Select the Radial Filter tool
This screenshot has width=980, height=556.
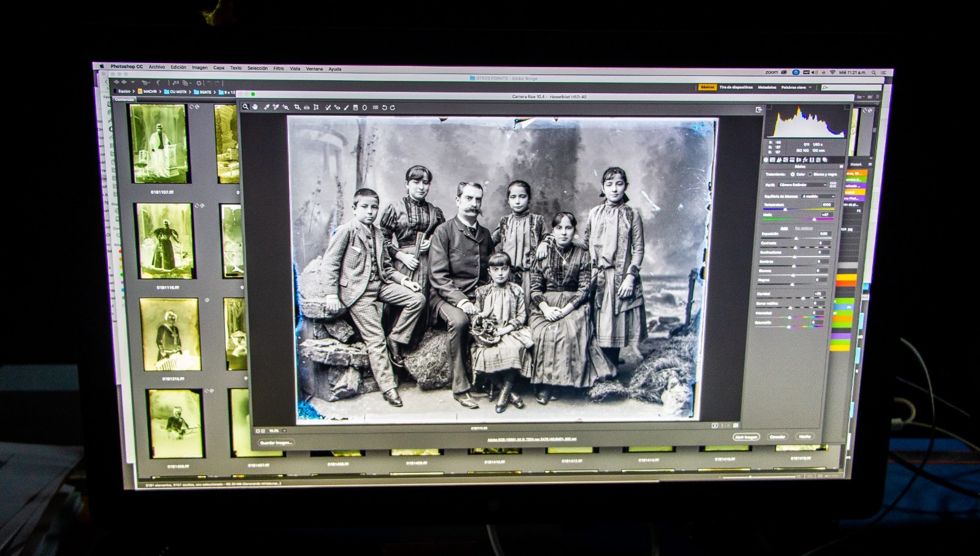point(364,108)
